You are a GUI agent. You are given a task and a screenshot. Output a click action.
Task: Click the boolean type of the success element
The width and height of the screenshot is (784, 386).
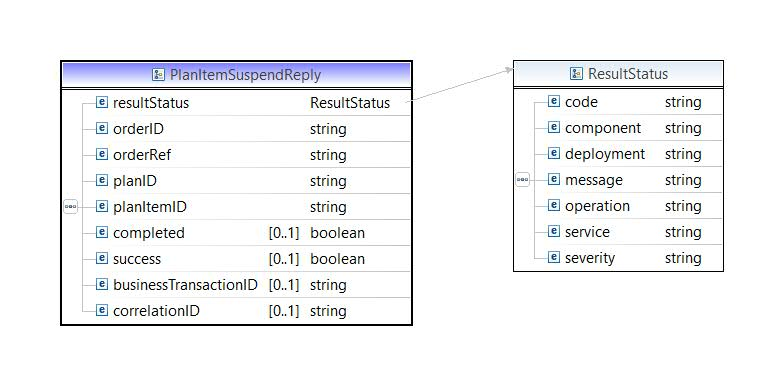point(338,259)
